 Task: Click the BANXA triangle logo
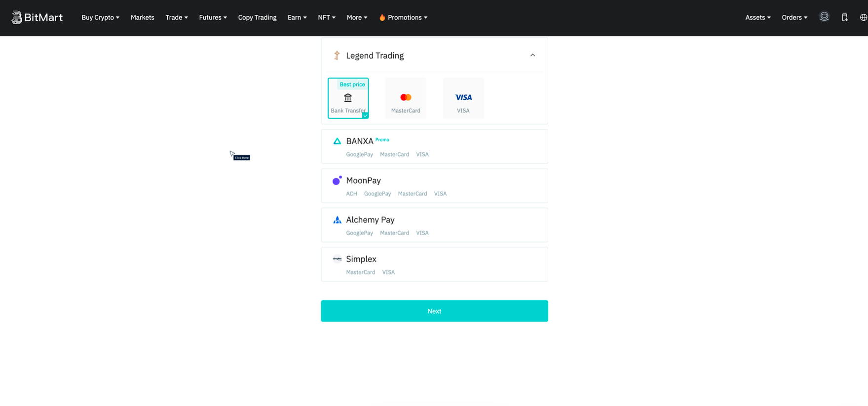pos(337,141)
